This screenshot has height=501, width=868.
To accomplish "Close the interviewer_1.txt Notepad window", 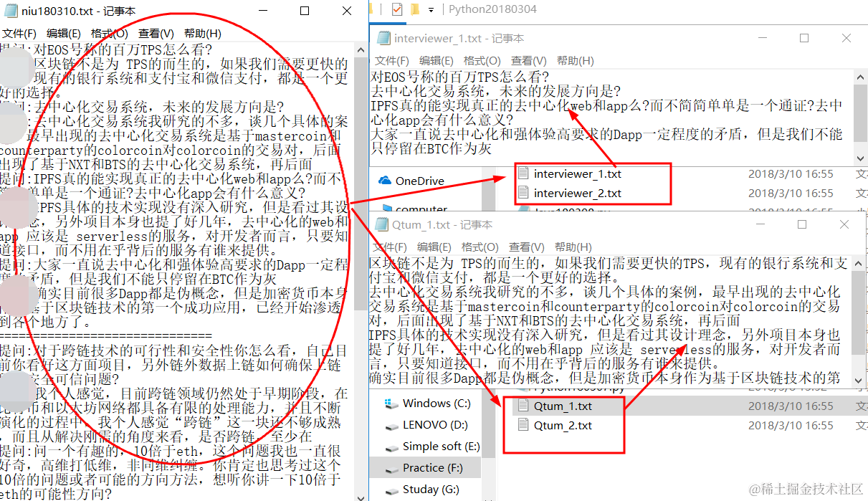I will [x=846, y=38].
